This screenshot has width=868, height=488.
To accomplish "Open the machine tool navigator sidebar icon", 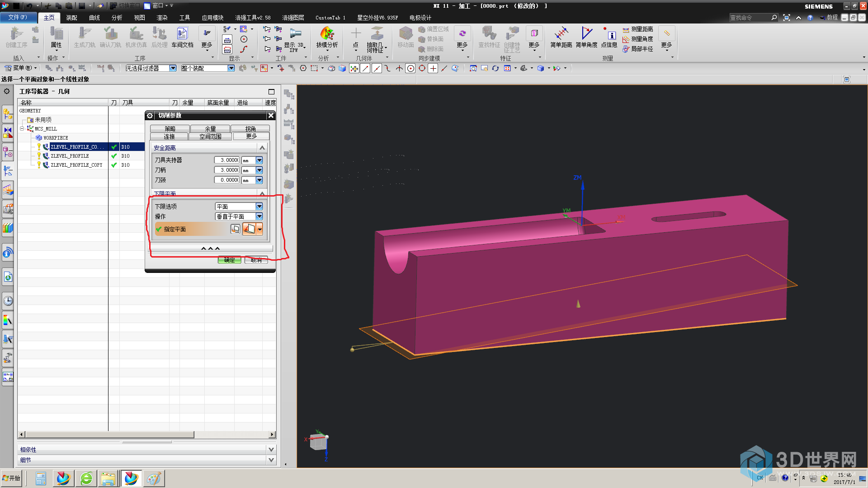I will 8,209.
